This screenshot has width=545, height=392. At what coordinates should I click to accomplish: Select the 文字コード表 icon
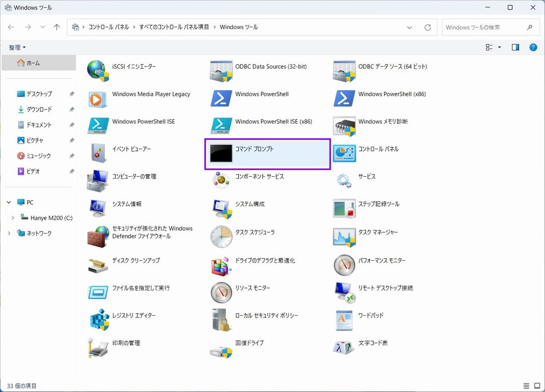click(344, 347)
